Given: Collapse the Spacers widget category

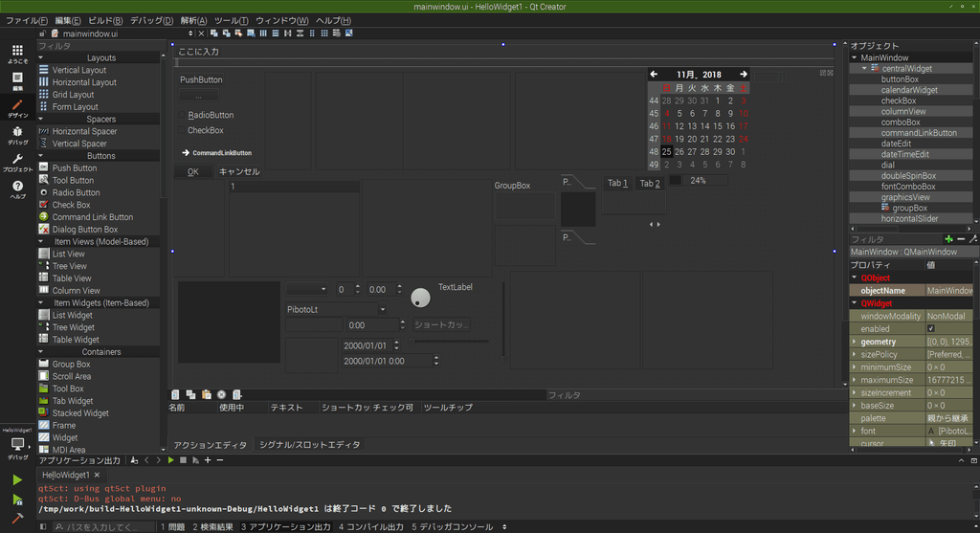Looking at the screenshot, I should point(41,119).
